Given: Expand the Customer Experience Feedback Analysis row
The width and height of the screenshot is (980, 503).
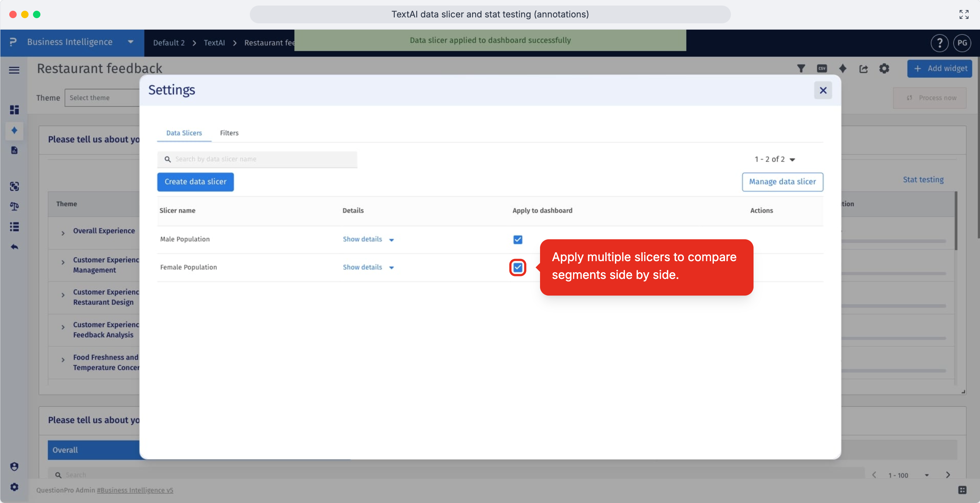Looking at the screenshot, I should click(x=63, y=327).
